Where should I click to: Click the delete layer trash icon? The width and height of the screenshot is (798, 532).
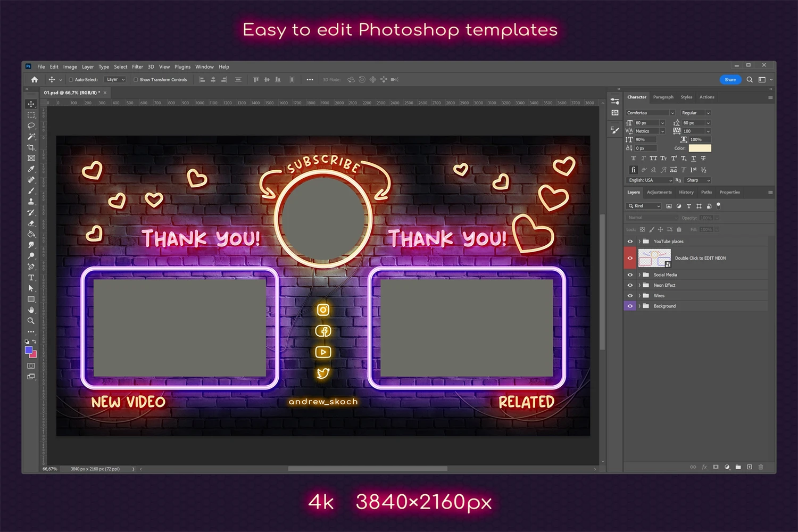tap(761, 467)
